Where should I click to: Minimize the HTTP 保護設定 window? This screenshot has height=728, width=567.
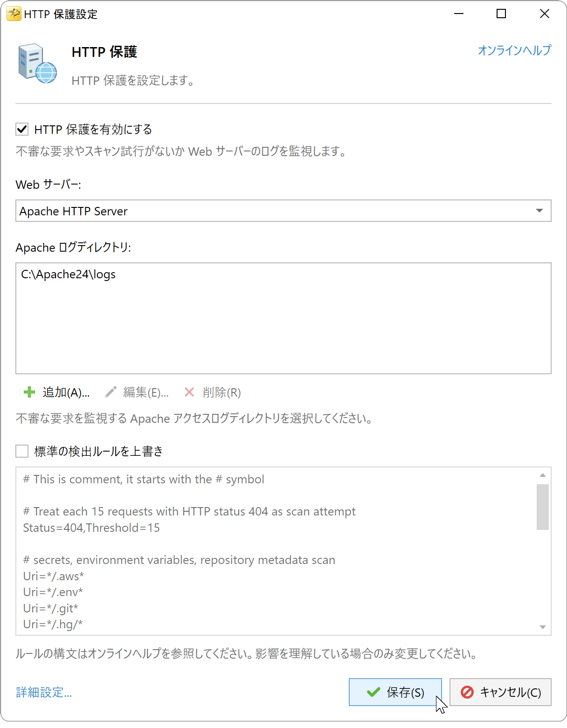pos(459,14)
